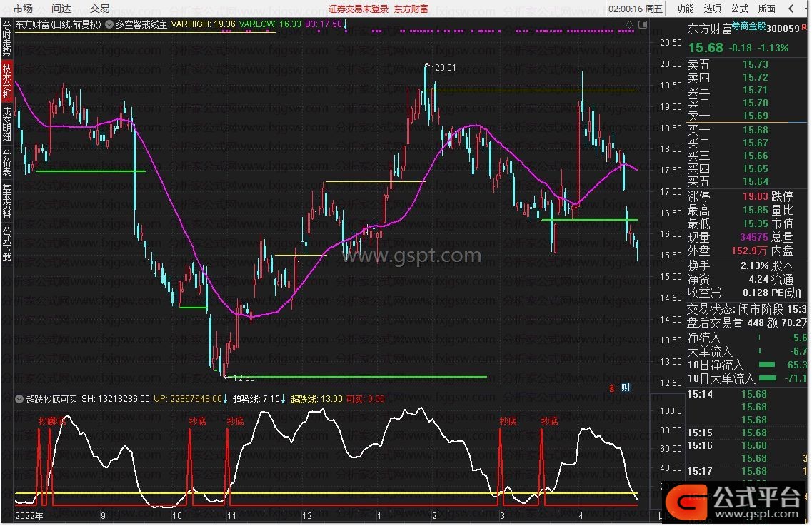Click the 换手 value 2.13%
Image resolution: width=812 pixels, height=526 pixels.
tap(755, 265)
